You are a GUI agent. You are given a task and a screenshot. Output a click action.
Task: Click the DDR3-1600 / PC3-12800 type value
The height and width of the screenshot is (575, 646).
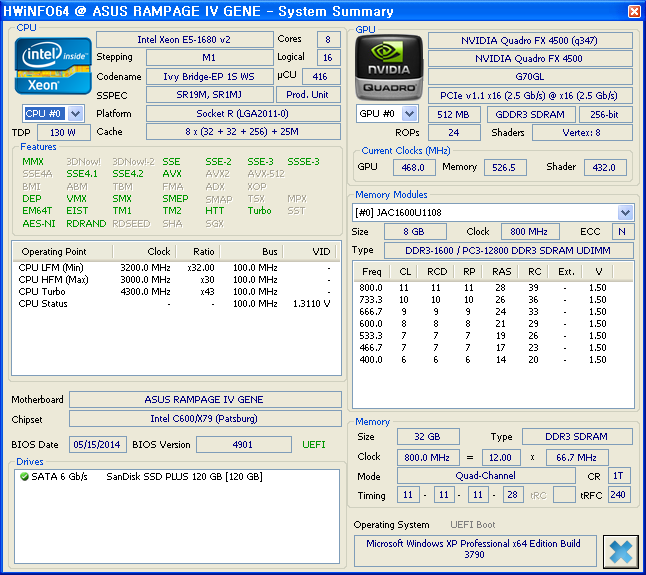tap(508, 250)
